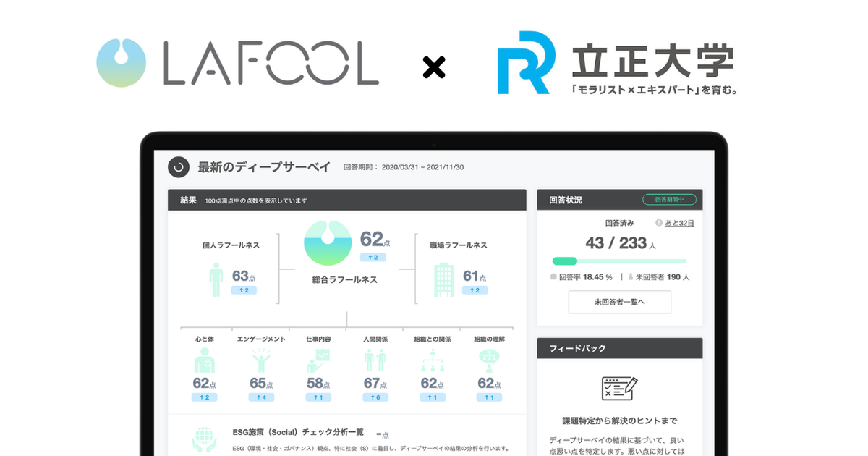Screen dimensions: 868x456
Task: Click the 回答期間中 status badge
Action: [669, 200]
